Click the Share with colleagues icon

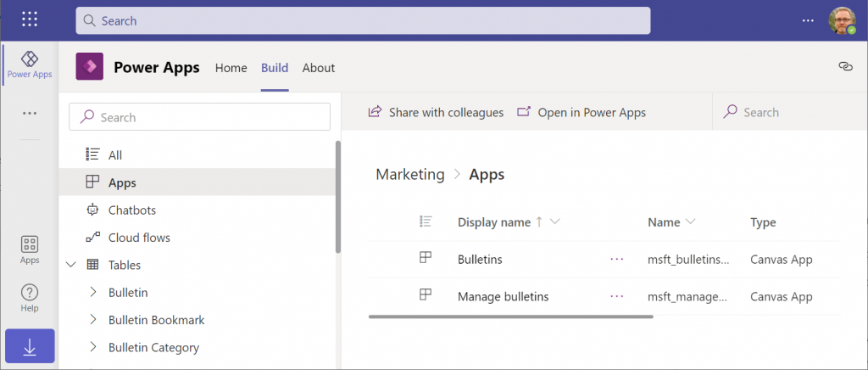(375, 112)
